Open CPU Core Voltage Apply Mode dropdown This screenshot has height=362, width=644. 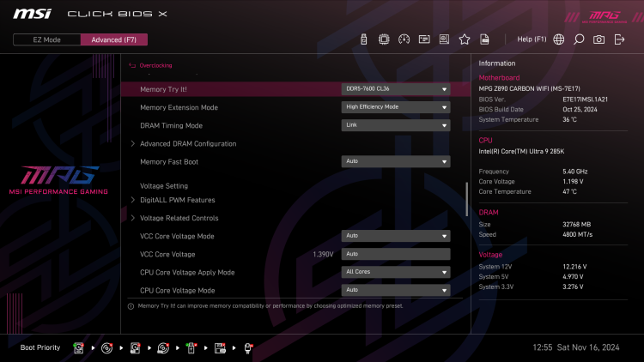pyautogui.click(x=396, y=272)
